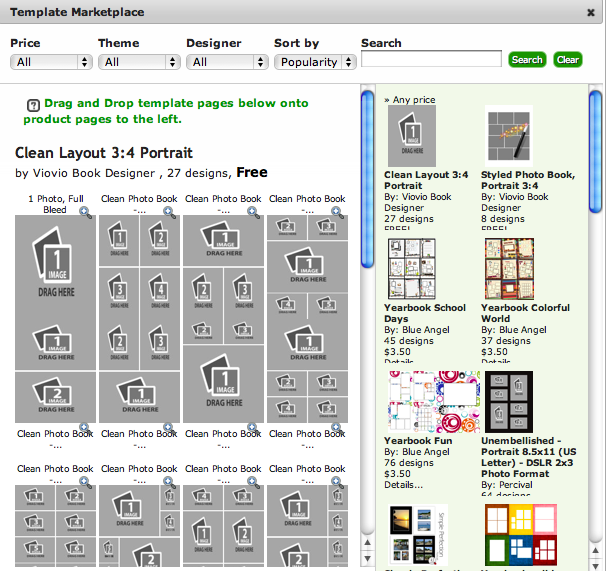
Task: Click right sidebar scroll up arrow
Action: pyautogui.click(x=596, y=551)
